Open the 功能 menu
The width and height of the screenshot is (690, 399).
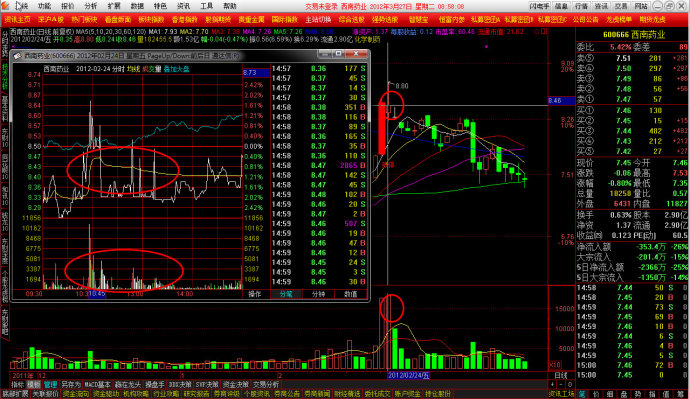click(x=44, y=6)
